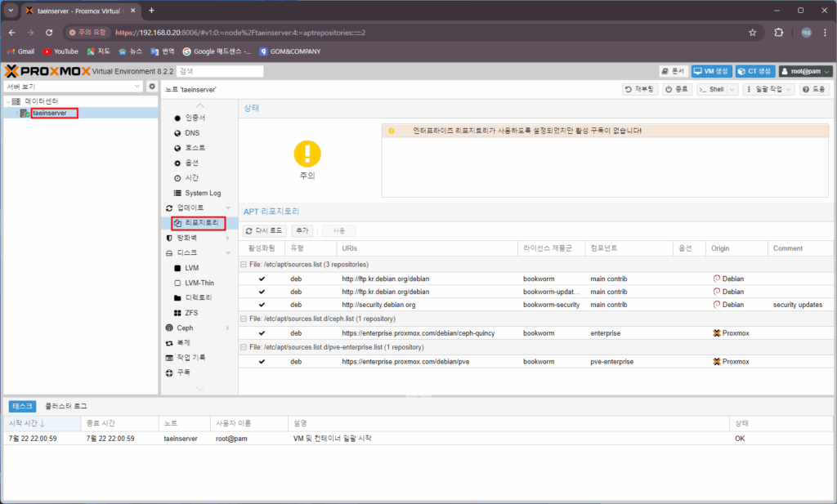Go back with the browser back arrow
The image size is (837, 504).
11,33
